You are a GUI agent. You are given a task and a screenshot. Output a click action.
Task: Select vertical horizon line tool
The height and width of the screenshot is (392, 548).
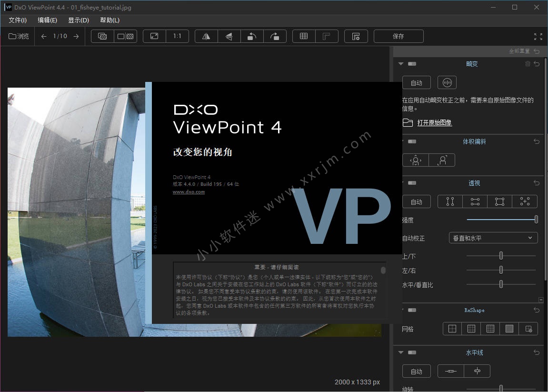(477, 371)
